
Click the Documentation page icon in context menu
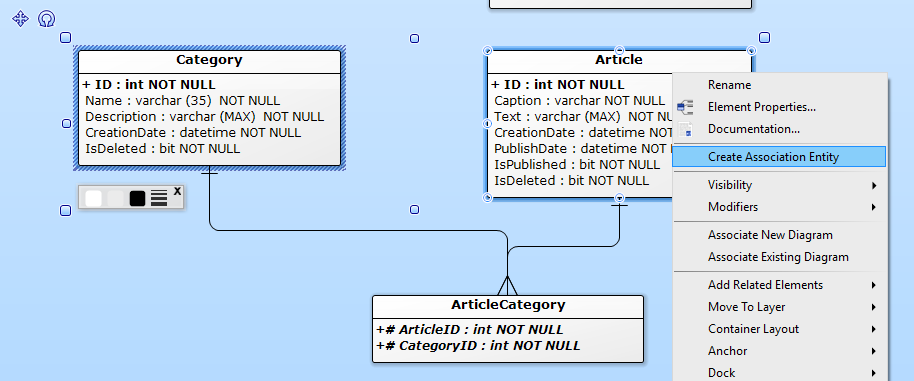point(686,129)
